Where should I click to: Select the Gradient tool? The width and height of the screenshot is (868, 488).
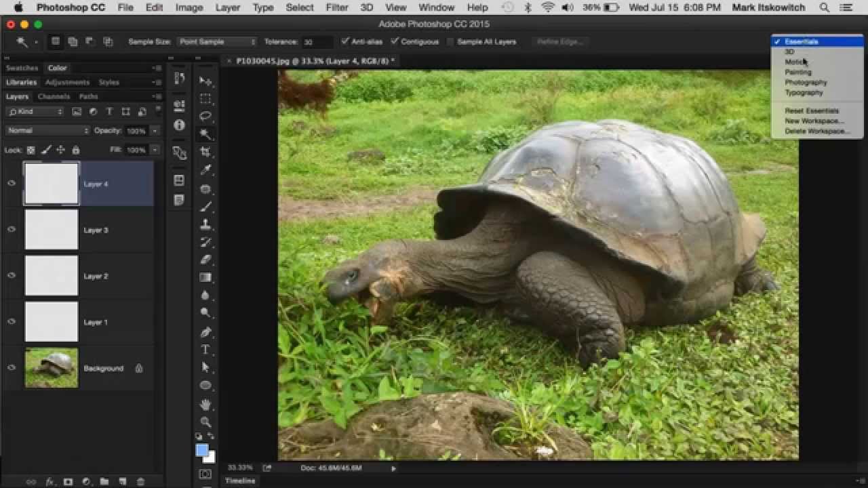[x=205, y=277]
